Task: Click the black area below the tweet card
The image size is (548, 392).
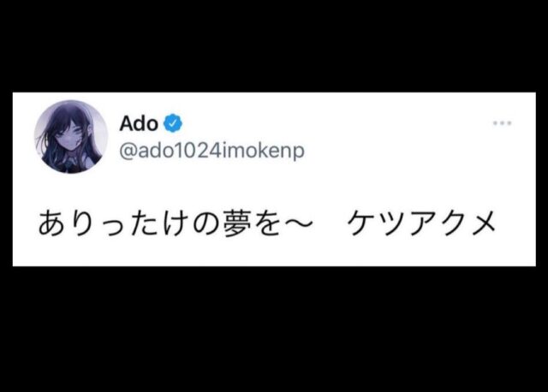Action: tap(274, 330)
